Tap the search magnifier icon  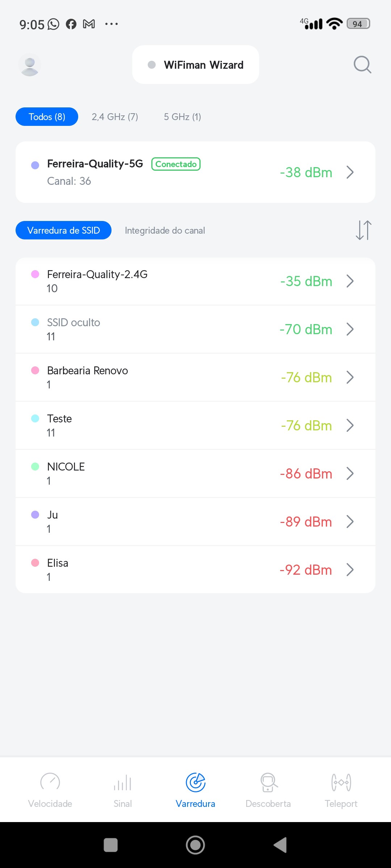pyautogui.click(x=362, y=65)
